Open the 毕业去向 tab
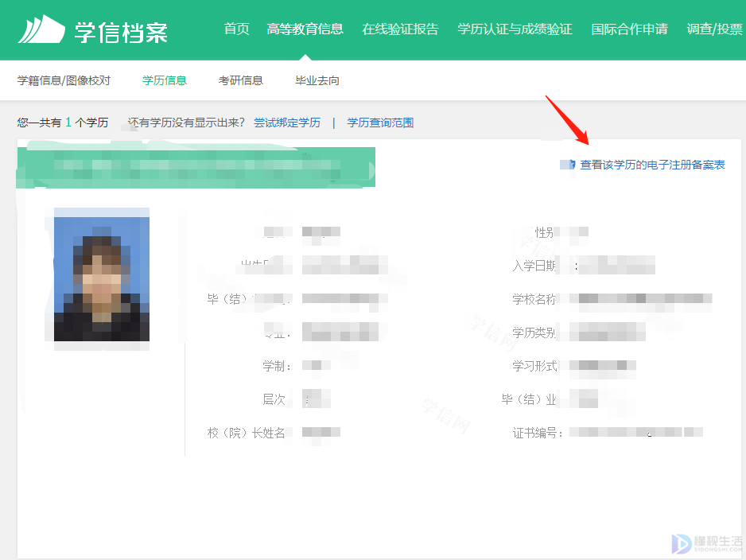This screenshot has height=560, width=746. [x=317, y=80]
